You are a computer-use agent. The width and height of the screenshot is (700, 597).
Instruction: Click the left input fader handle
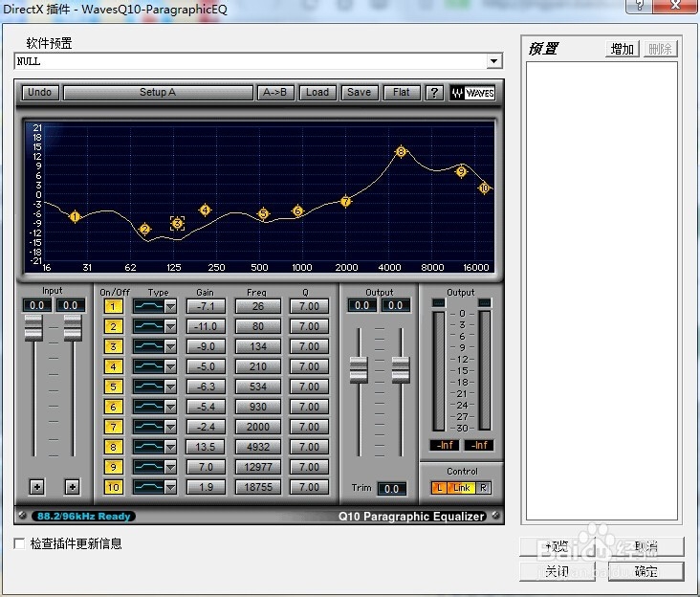click(x=33, y=328)
